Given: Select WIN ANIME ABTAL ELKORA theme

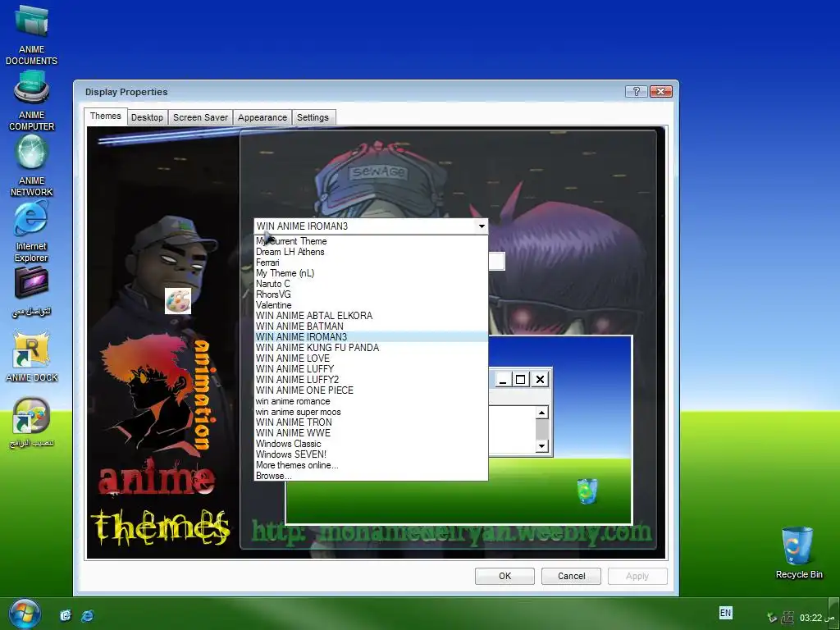Looking at the screenshot, I should pos(371,316).
